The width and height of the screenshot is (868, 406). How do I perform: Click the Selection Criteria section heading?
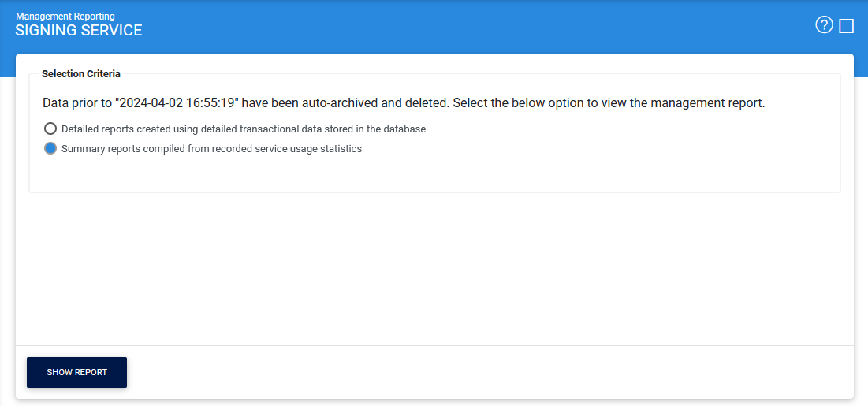tap(81, 74)
